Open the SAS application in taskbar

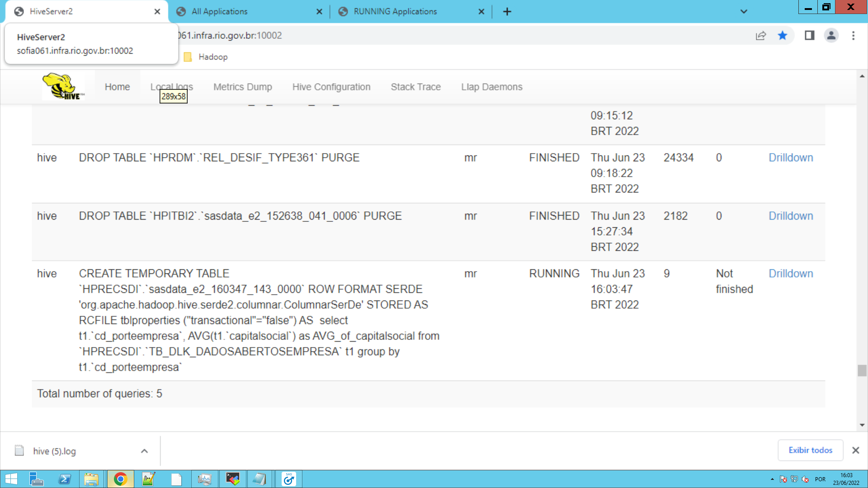pos(288,479)
